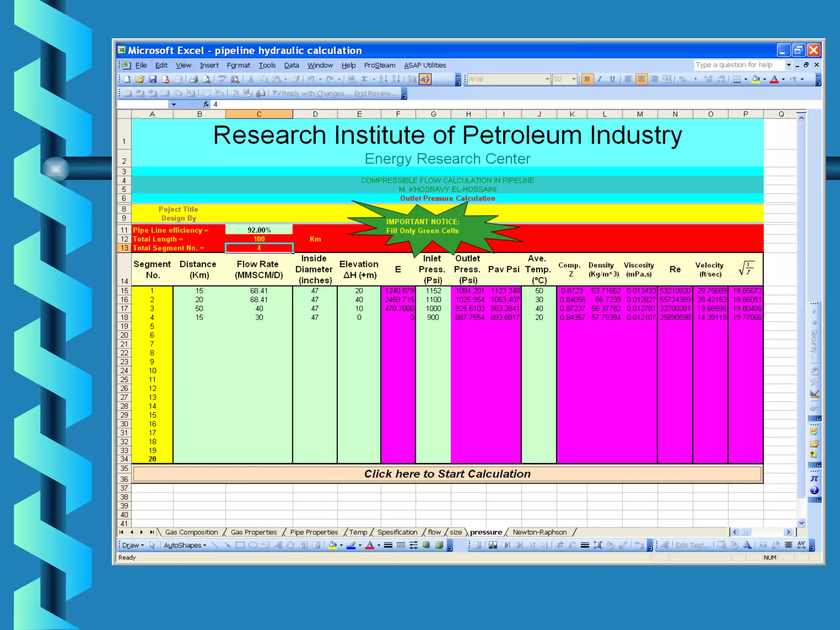Open the Name Box dropdown arrow
840x630 pixels.
pyautogui.click(x=174, y=105)
